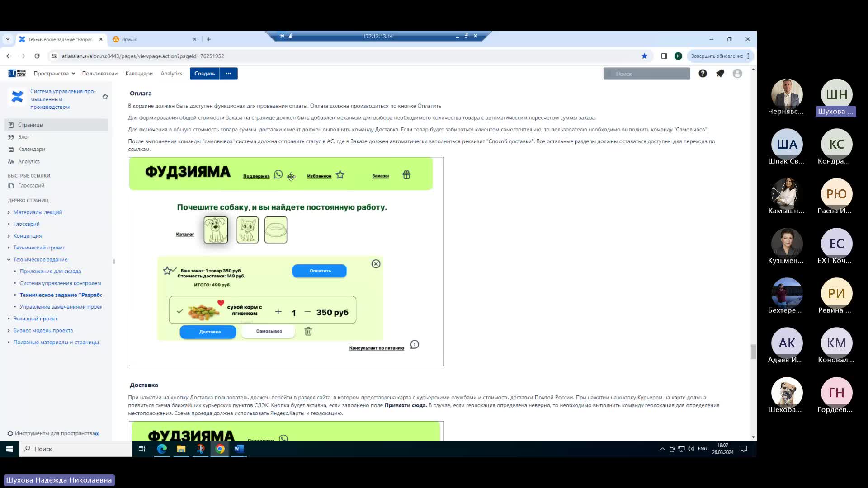Show hidden tray icons chevron
The image size is (868, 488).
pos(662,449)
